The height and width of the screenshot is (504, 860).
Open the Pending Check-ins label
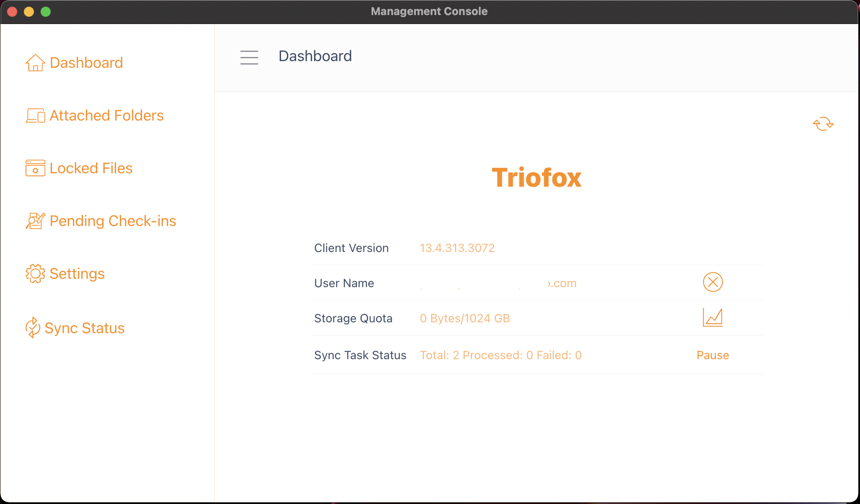tap(113, 221)
